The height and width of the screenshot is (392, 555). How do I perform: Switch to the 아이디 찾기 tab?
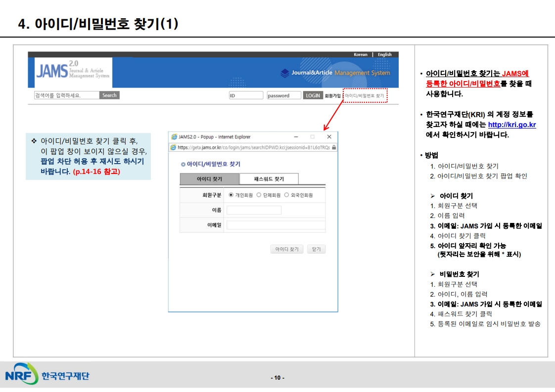pyautogui.click(x=210, y=179)
